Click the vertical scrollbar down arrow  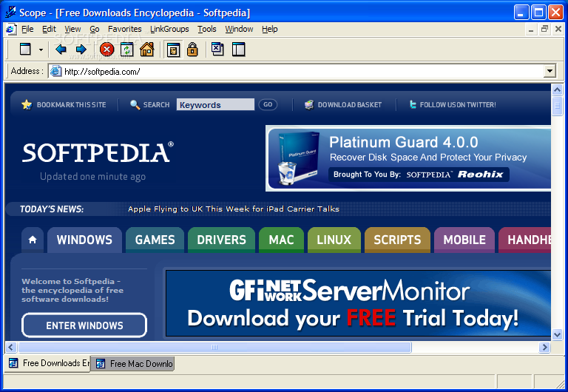[x=557, y=334]
